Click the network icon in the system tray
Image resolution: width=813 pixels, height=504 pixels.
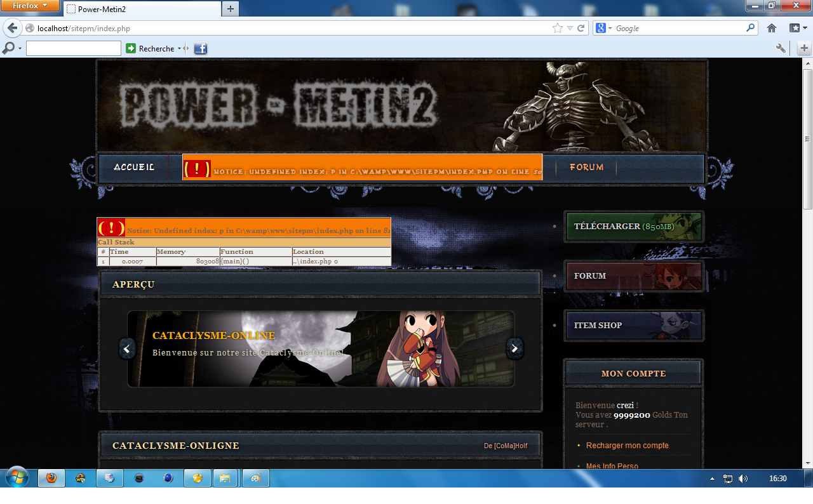coord(728,479)
